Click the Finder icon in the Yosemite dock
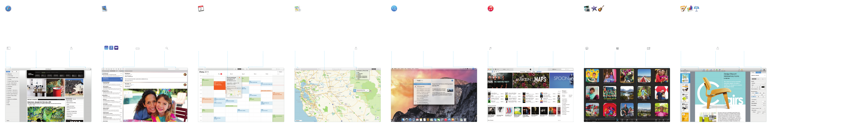 403,120
